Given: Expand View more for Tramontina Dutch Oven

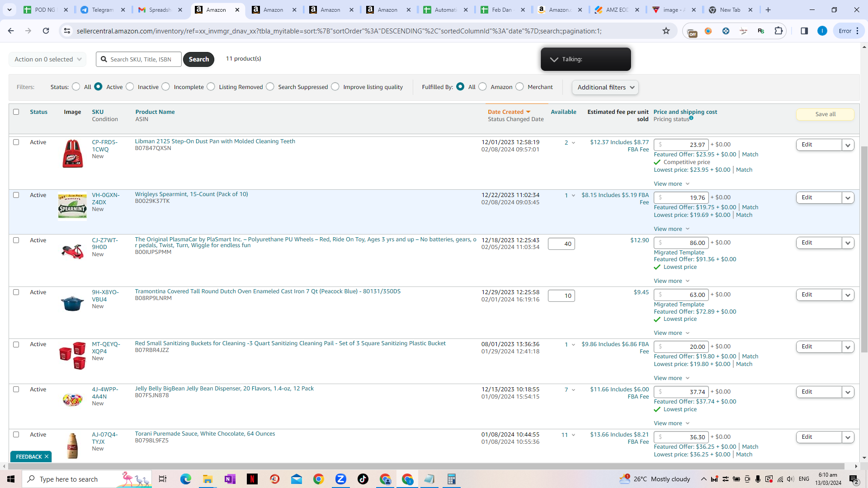Looking at the screenshot, I should point(672,333).
